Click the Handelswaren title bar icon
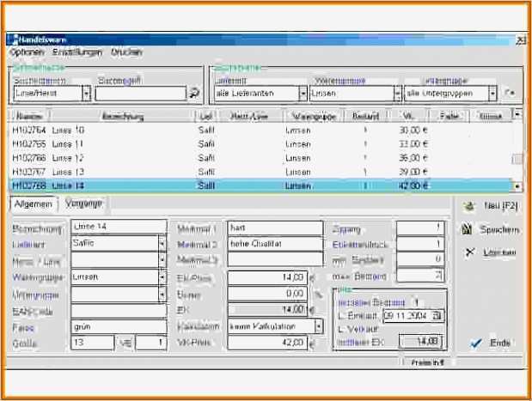This screenshot has width=532, height=401. pyautogui.click(x=14, y=39)
